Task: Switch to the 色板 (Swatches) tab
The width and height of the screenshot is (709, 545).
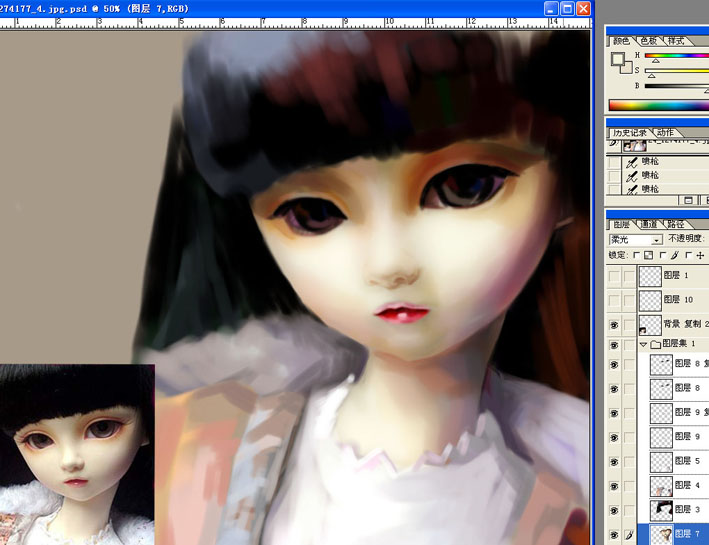Action: tap(649, 40)
